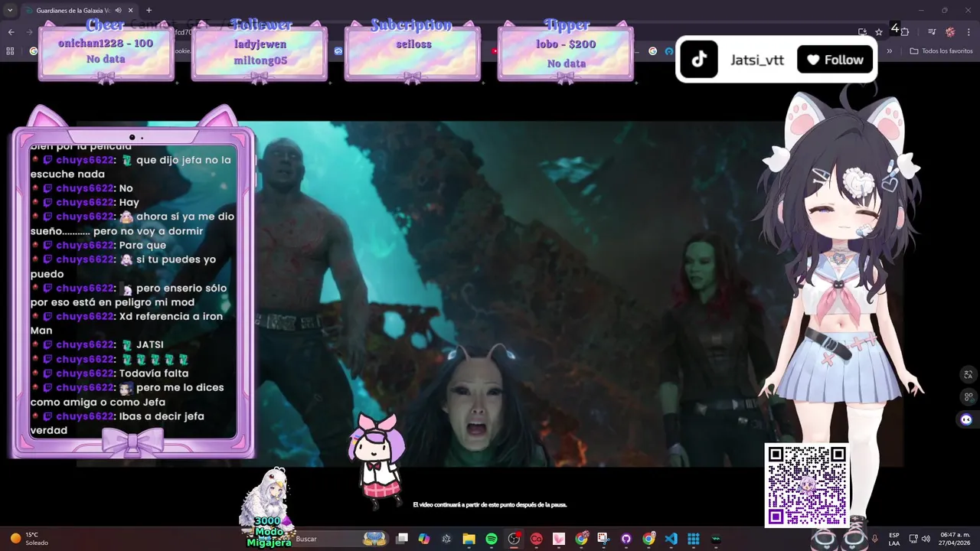Viewport: 980px width, 551px height.
Task: Click the QR code image
Action: click(x=807, y=486)
